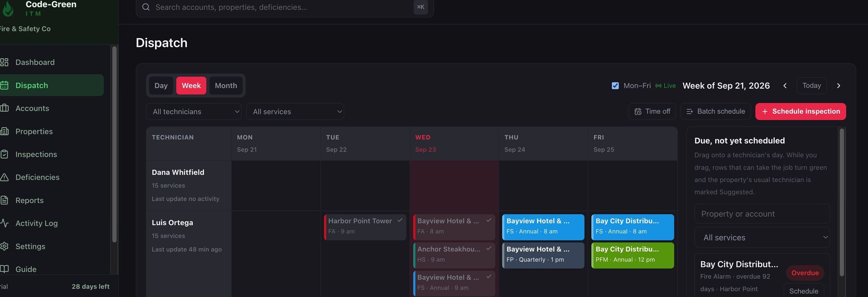Click the plus icon on Schedule inspection

(x=765, y=112)
